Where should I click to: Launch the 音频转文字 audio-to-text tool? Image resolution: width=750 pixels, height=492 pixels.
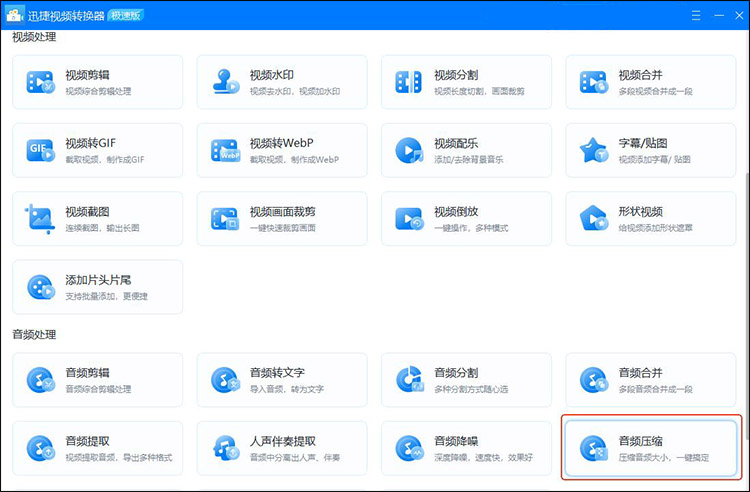(x=282, y=380)
